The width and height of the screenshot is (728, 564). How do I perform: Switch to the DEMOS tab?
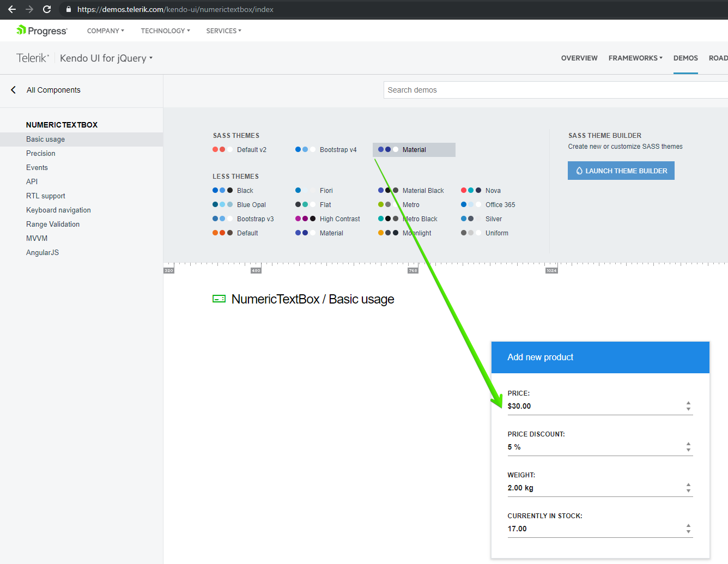pyautogui.click(x=685, y=58)
